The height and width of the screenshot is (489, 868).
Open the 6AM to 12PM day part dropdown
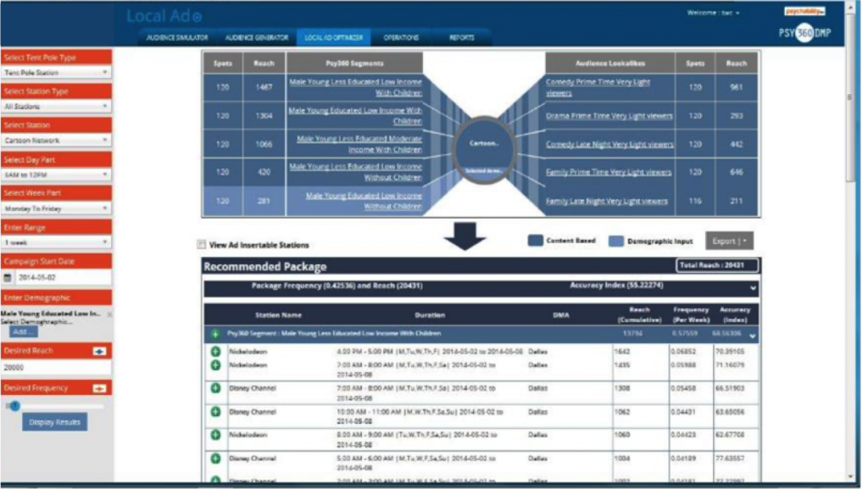click(56, 175)
